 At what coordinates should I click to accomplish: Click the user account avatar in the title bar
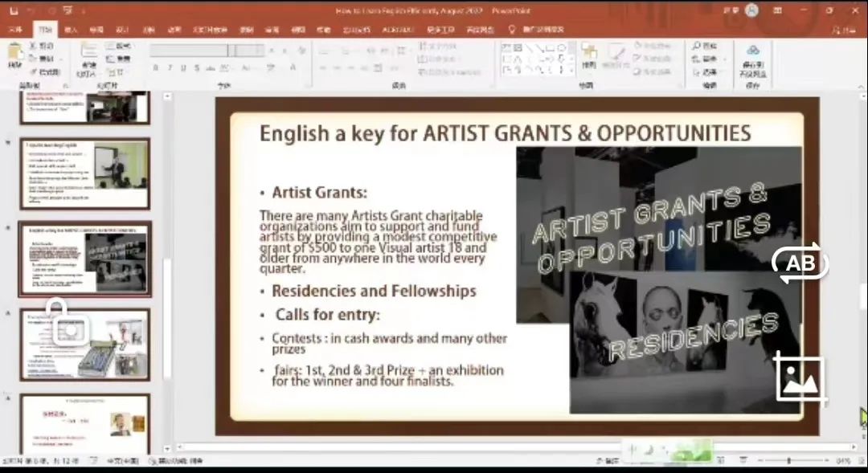(x=751, y=10)
